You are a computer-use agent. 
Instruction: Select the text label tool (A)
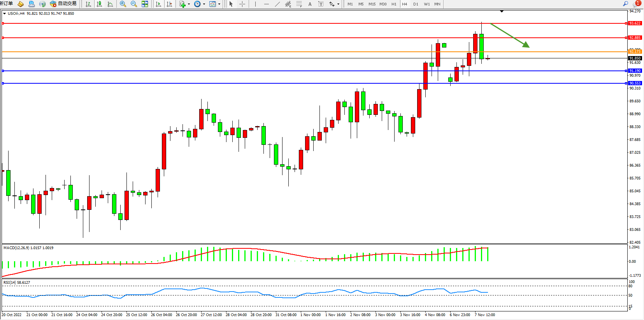pyautogui.click(x=310, y=4)
